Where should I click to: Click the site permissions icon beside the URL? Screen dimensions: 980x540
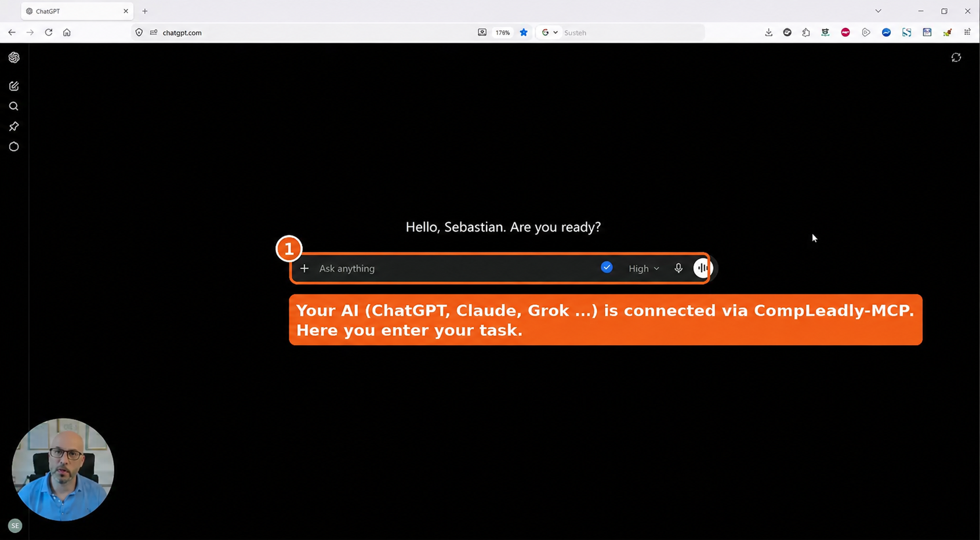click(154, 32)
